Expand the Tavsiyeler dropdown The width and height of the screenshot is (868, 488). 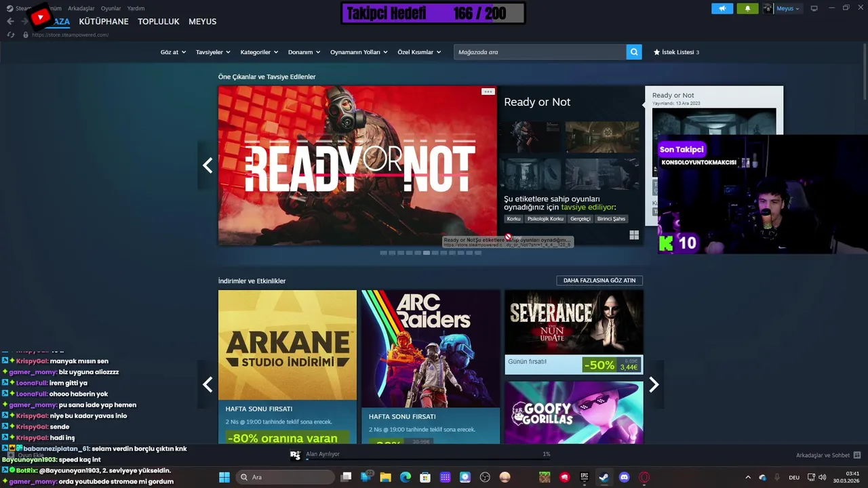coord(213,52)
